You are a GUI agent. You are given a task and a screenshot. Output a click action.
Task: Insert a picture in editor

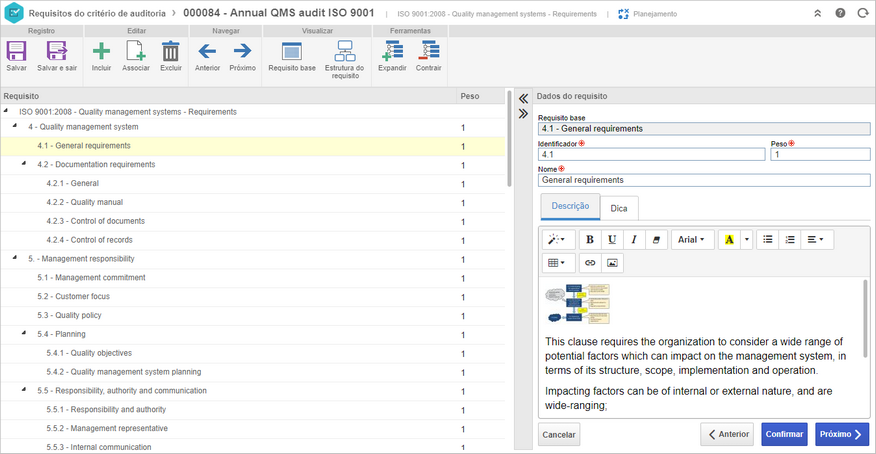click(x=612, y=262)
